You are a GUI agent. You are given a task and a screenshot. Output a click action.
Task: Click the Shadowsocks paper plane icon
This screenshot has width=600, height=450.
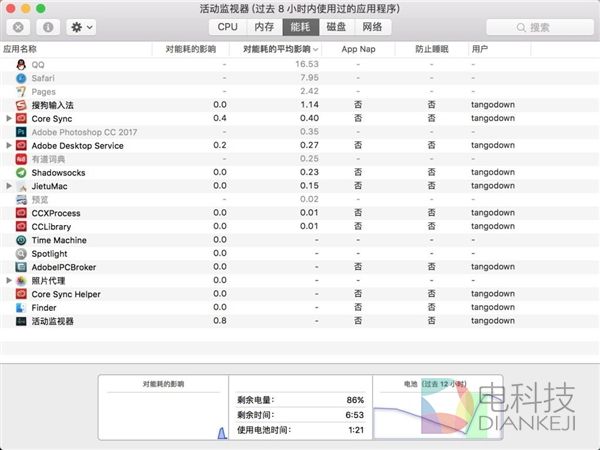21,173
